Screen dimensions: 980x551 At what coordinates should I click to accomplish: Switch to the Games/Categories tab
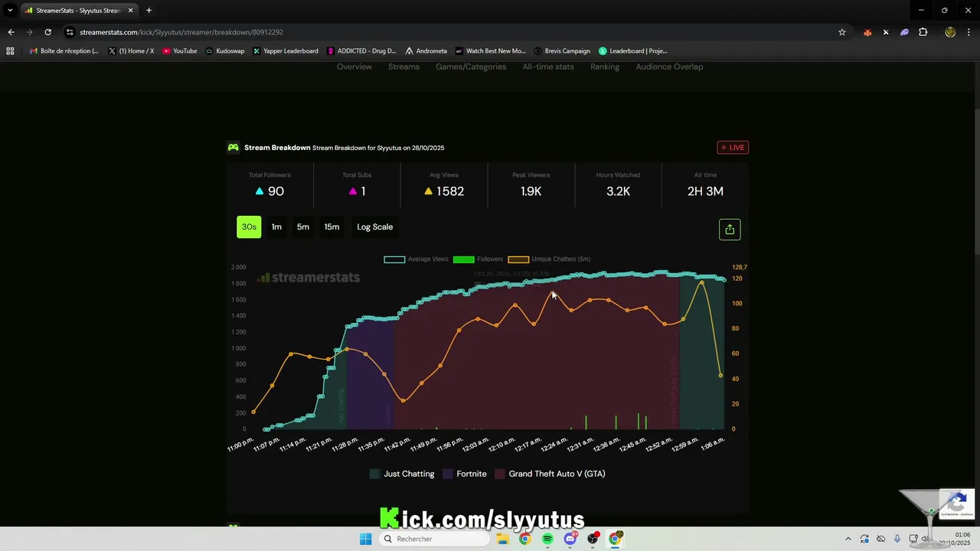click(x=471, y=67)
